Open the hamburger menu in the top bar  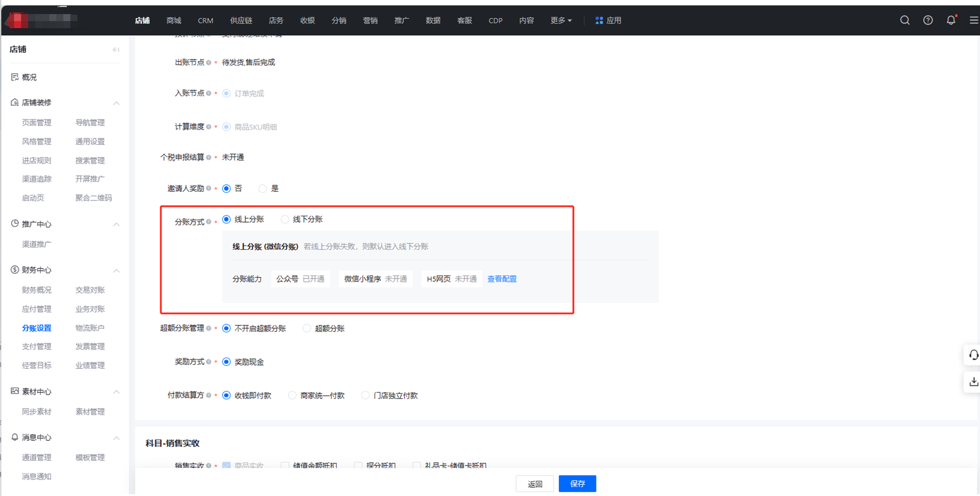(974, 20)
